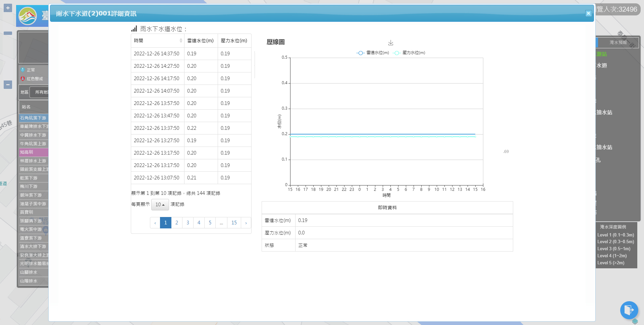This screenshot has width=644, height=325.
Task: Click the 2022-12-26 14:37:50 table row
Action: tap(191, 54)
